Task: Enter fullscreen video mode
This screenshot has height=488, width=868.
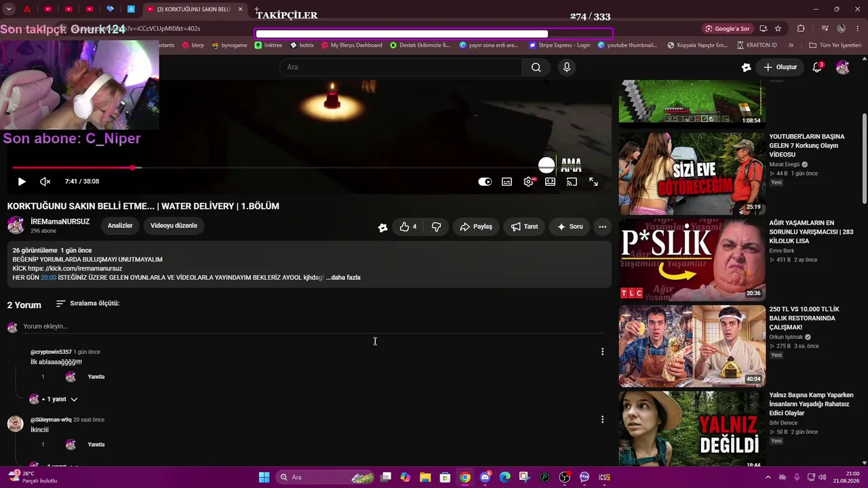Action: (x=593, y=182)
